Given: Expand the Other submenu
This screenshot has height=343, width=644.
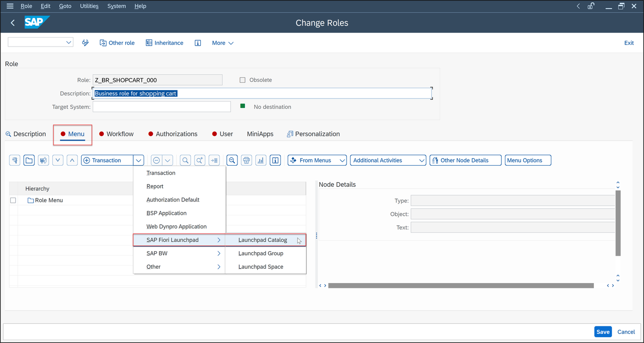Looking at the screenshot, I should 179,267.
